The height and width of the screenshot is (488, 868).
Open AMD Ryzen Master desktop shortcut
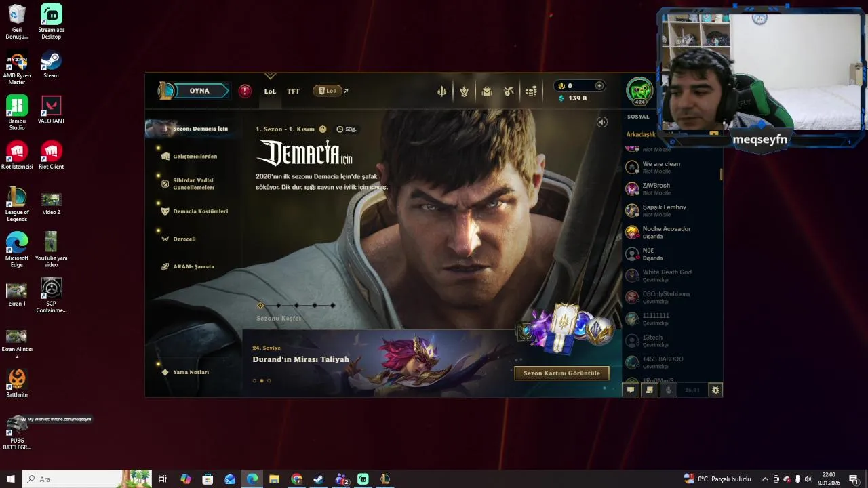pos(17,68)
